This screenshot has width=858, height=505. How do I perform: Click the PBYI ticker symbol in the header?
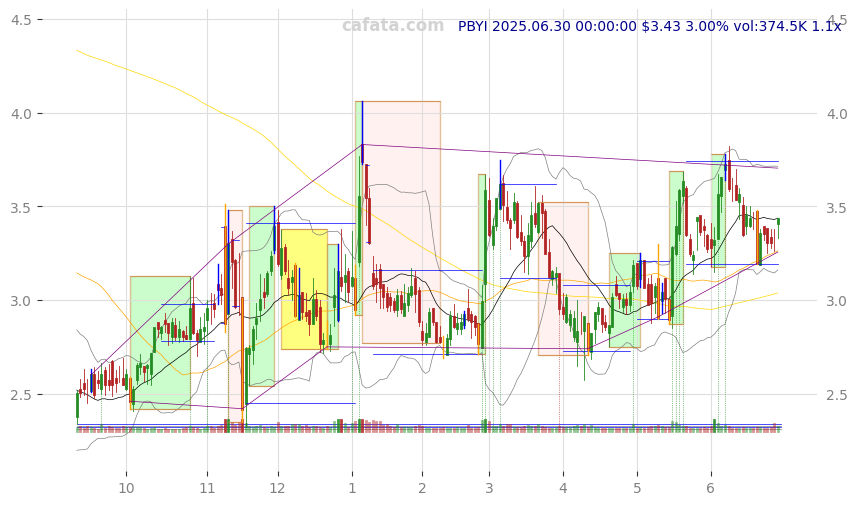[473, 26]
